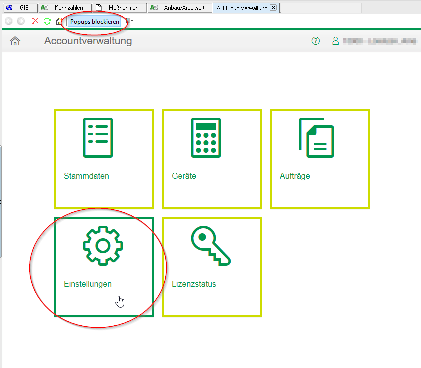Screen dimensions: 421x368
Task: Open the Einstellungen gear tile
Action: (104, 267)
